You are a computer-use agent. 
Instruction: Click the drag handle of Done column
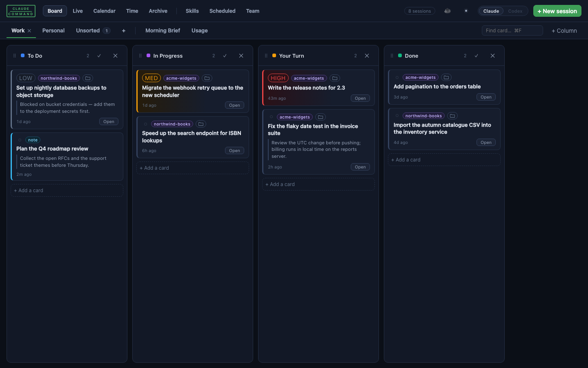tap(392, 56)
